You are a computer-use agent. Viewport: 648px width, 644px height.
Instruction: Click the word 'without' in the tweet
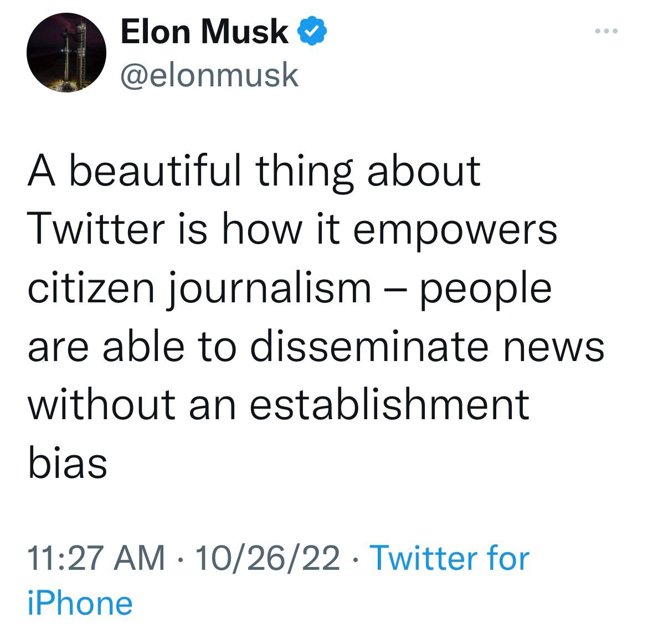click(x=102, y=404)
